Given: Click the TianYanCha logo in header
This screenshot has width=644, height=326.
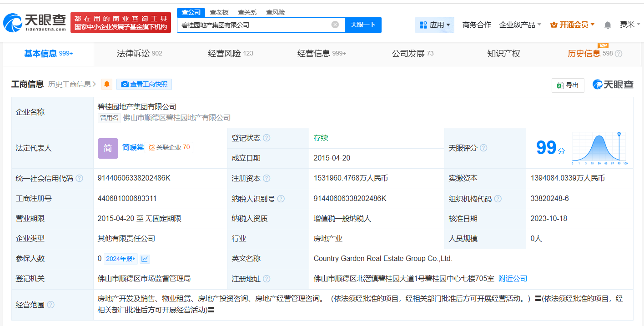Looking at the screenshot, I should (35, 23).
